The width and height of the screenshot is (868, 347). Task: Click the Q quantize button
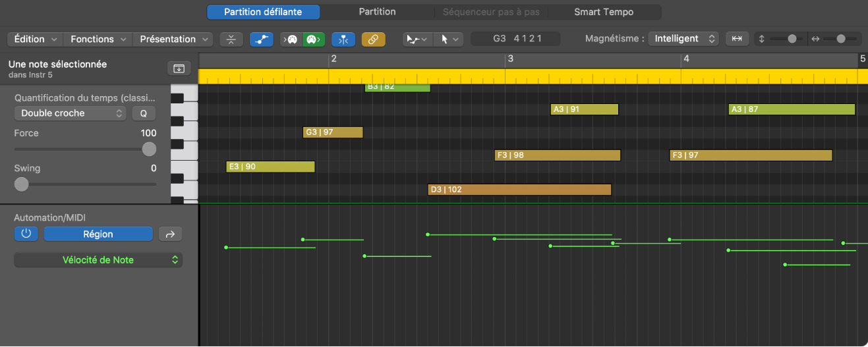pos(144,113)
